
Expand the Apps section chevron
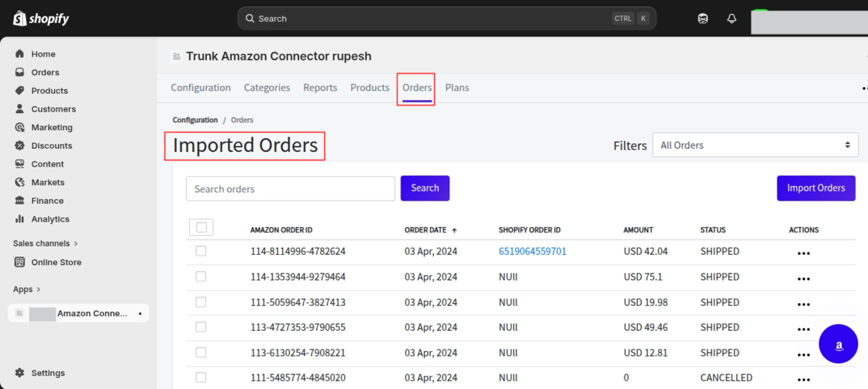pos(38,290)
